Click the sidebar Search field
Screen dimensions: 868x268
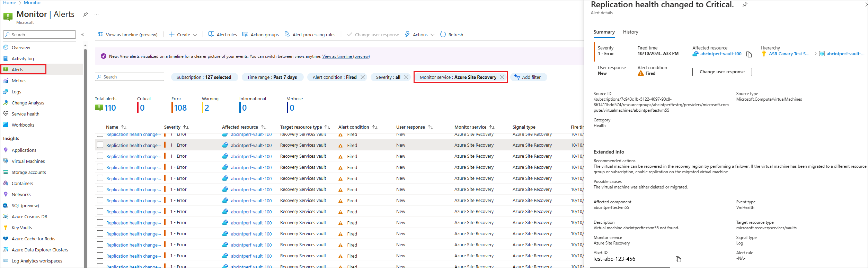[x=39, y=35]
